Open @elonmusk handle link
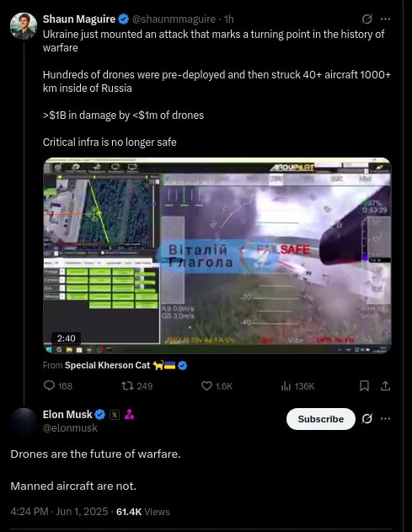The height and width of the screenshot is (532, 412). pyautogui.click(x=70, y=427)
